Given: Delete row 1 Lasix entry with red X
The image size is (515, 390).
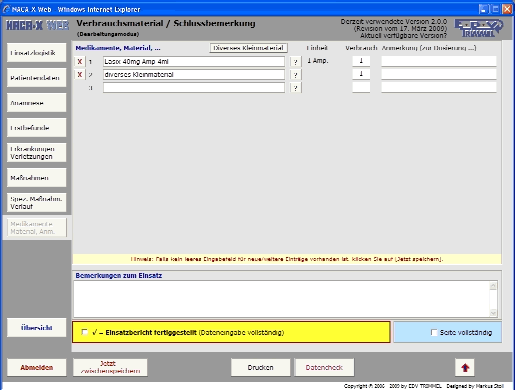Looking at the screenshot, I should click(x=80, y=61).
